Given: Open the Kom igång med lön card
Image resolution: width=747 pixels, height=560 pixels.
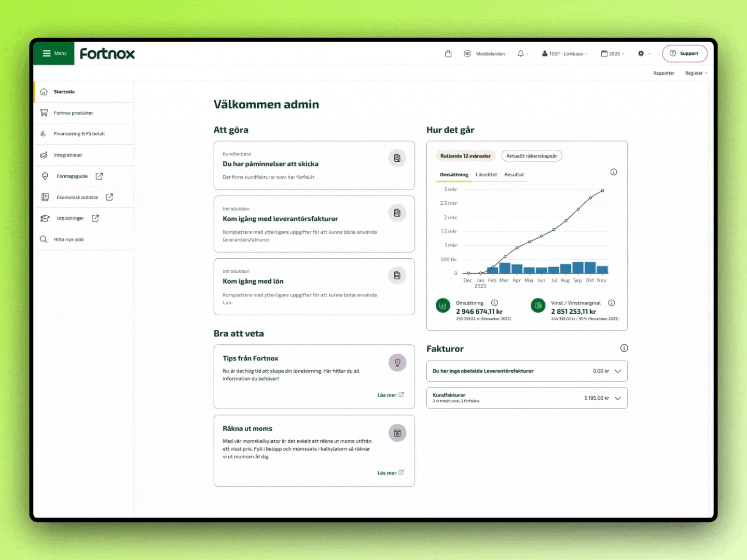Looking at the screenshot, I should (x=314, y=287).
